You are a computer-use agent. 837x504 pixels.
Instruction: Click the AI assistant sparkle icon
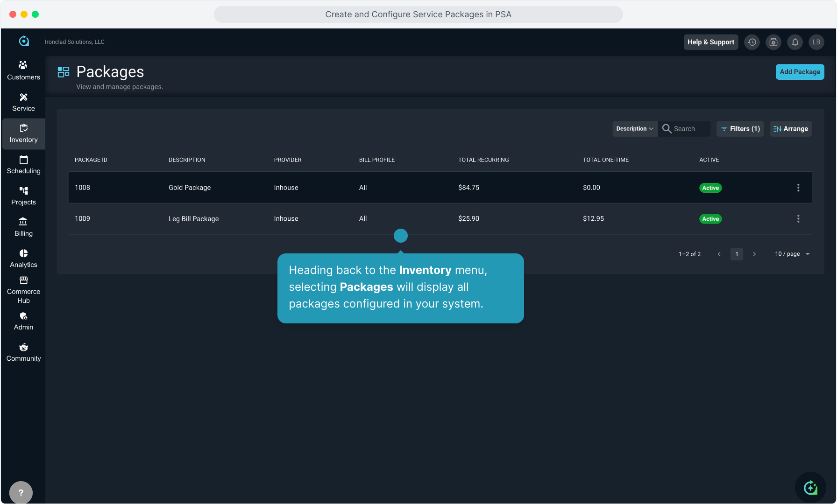810,488
